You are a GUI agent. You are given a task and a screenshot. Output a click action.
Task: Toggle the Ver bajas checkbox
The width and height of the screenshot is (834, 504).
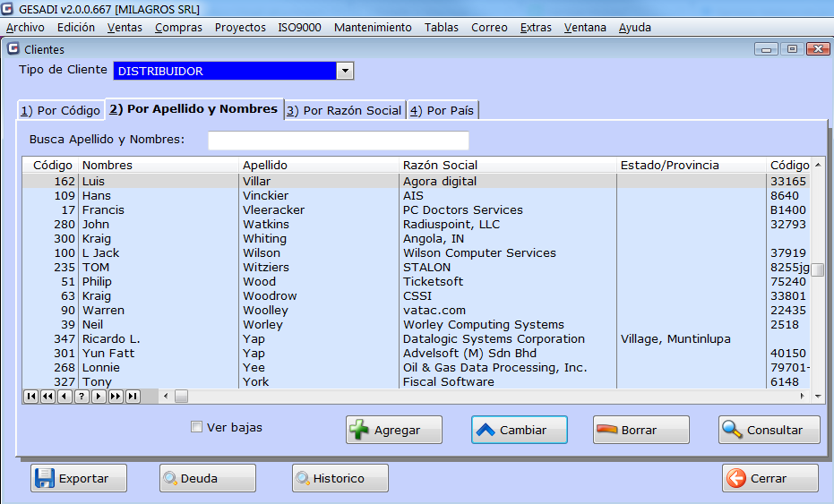pyautogui.click(x=197, y=427)
